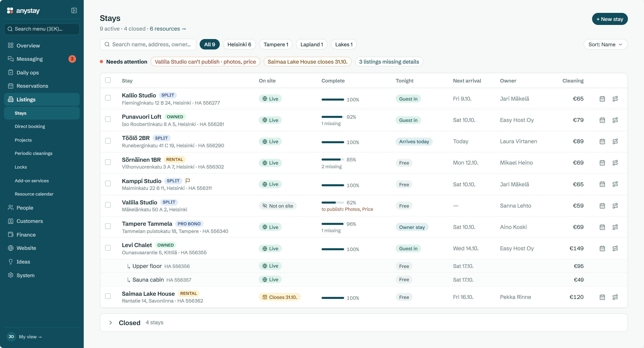Image resolution: width=644 pixels, height=348 pixels.
Task: Open calendar icon for Saimaa Lake House
Action: [602, 297]
